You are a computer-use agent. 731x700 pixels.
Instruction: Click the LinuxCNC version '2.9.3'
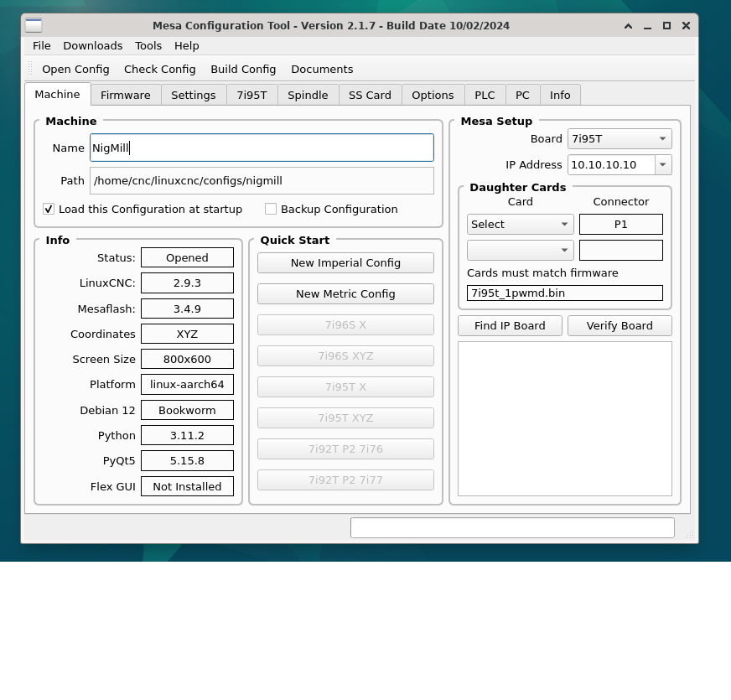click(x=188, y=283)
